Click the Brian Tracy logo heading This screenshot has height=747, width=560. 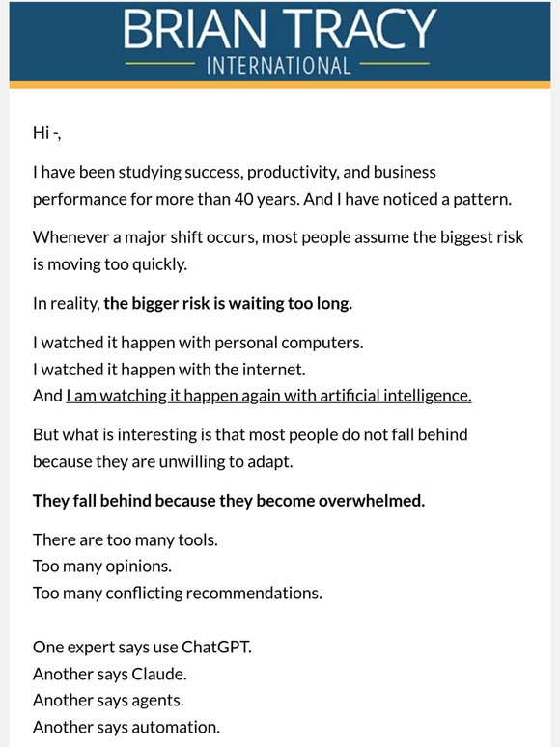[x=280, y=28]
